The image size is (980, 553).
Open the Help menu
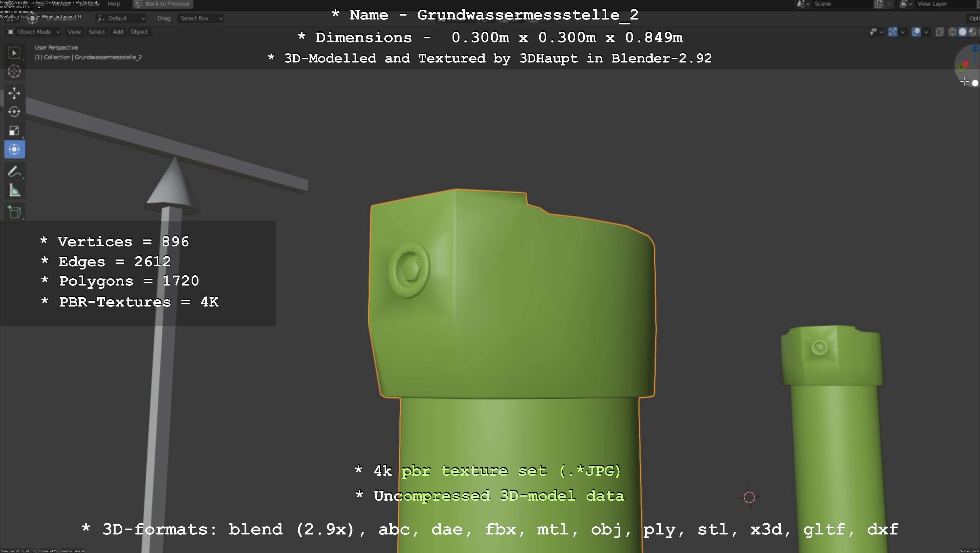point(114,4)
